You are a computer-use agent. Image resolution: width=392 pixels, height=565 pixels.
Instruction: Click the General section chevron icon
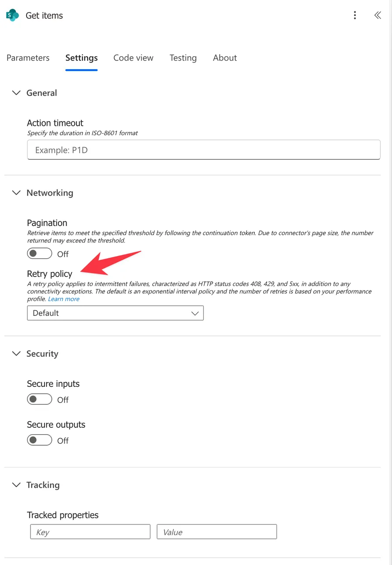click(x=16, y=93)
